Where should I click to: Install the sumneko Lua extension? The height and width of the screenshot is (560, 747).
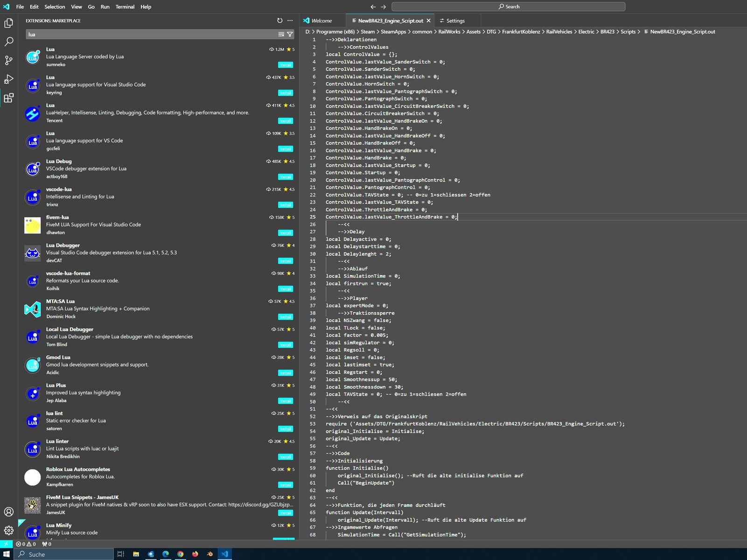point(286,65)
